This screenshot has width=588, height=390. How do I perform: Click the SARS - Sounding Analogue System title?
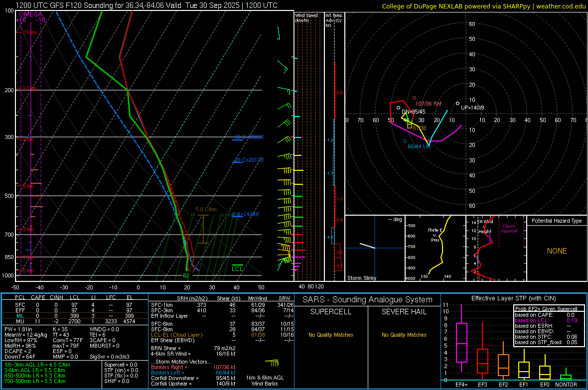(x=368, y=300)
